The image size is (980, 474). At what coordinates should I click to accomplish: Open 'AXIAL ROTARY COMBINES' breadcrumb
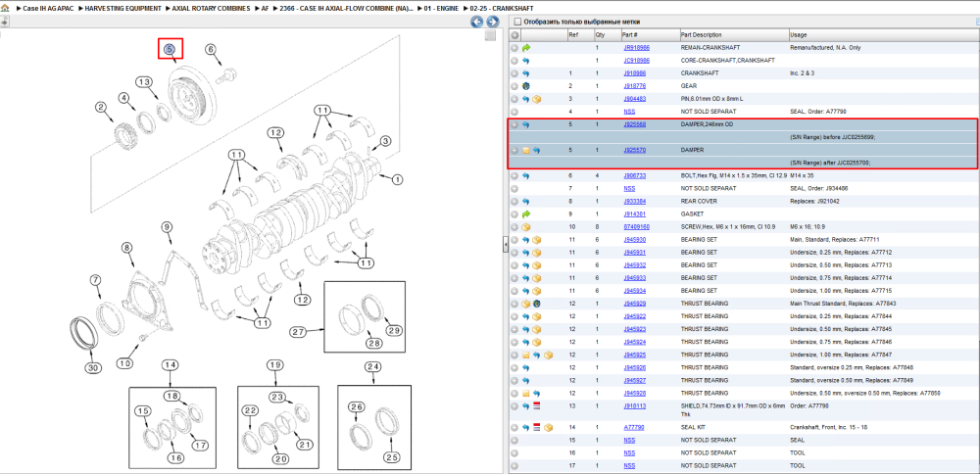212,9
